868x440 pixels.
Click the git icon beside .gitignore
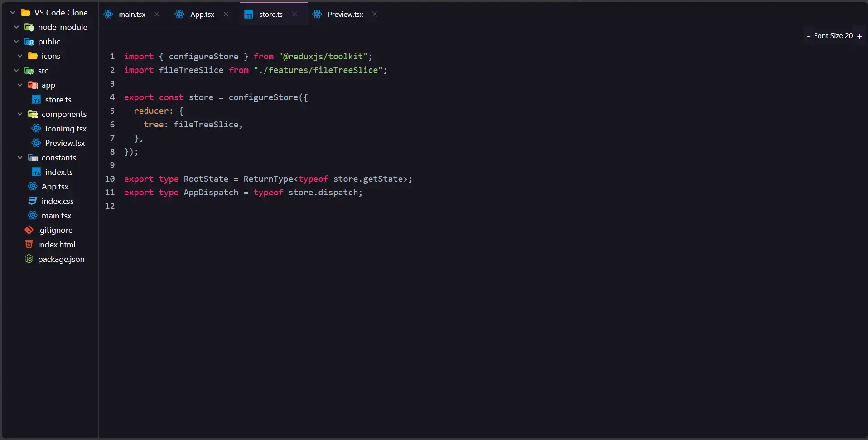pos(29,230)
